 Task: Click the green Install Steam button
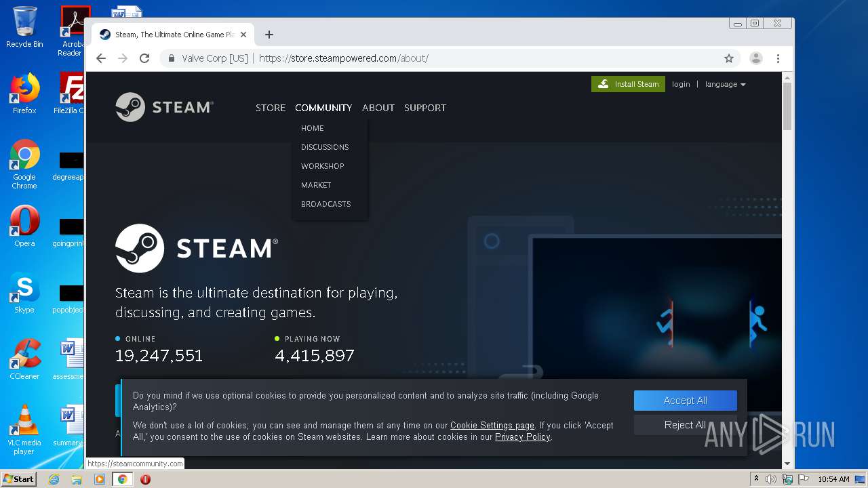pos(628,84)
